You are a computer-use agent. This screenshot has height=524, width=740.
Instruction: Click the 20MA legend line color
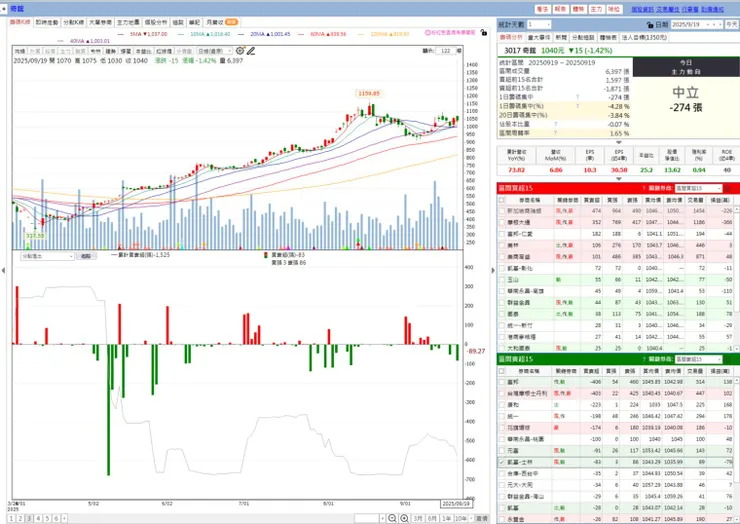coord(241,34)
